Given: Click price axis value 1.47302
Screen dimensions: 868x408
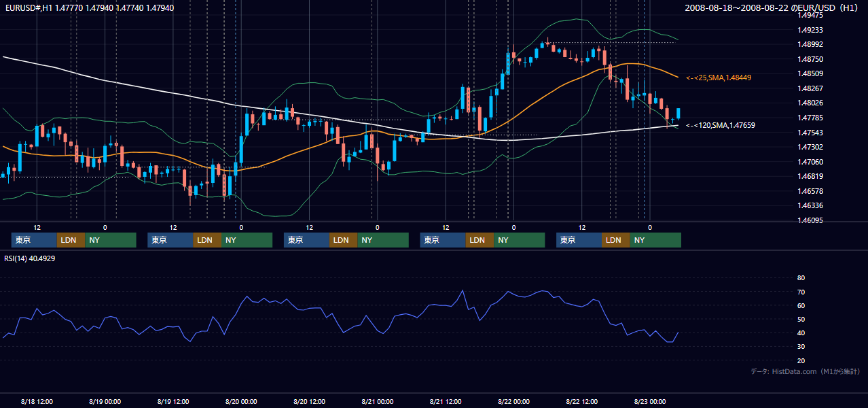Looking at the screenshot, I should tap(811, 147).
